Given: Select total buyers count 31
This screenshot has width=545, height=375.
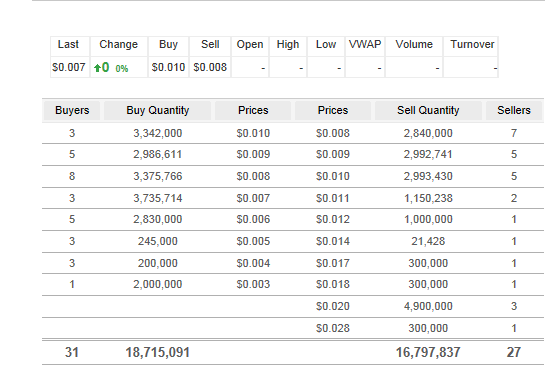Looking at the screenshot, I should click(72, 352).
